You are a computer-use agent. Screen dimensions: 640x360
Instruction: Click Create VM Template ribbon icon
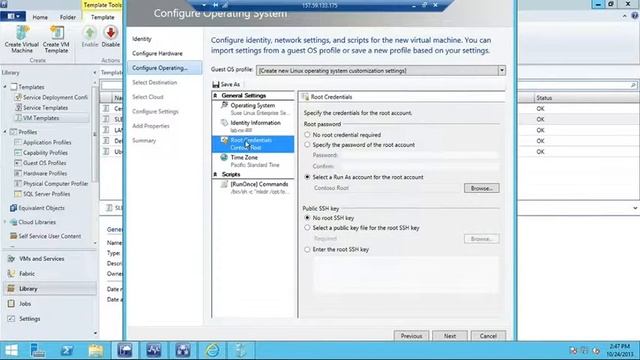tap(56, 39)
